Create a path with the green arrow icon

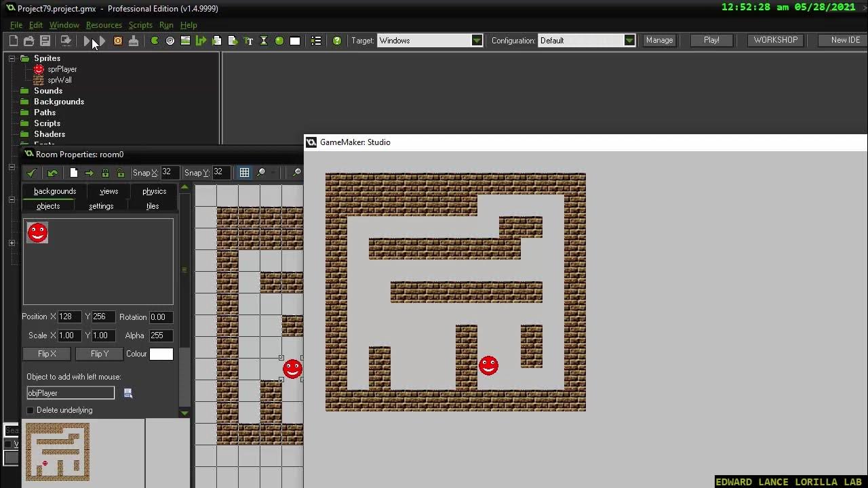201,41
